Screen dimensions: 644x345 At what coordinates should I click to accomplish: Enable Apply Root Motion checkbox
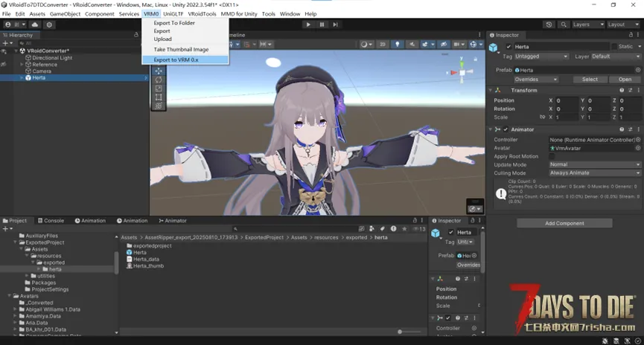click(x=552, y=156)
